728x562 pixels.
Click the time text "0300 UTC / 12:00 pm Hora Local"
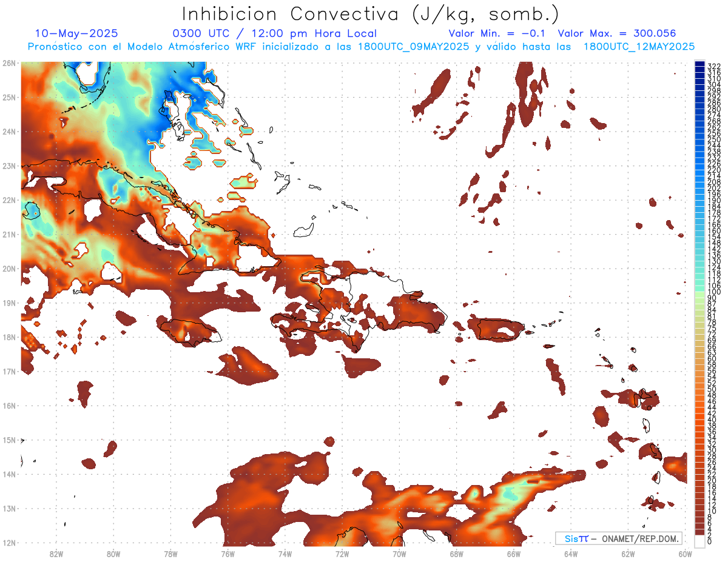[275, 34]
